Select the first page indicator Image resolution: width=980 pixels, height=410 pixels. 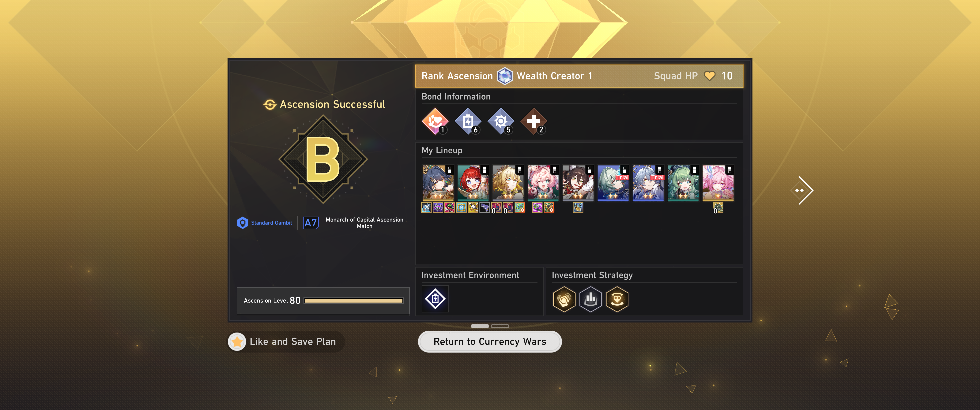coord(480,326)
